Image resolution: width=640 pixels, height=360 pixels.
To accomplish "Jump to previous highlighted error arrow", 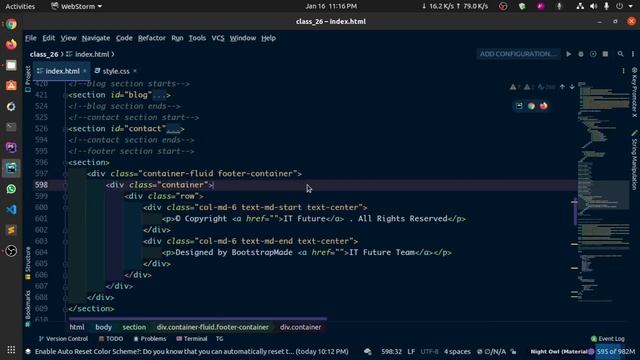I will pyautogui.click(x=562, y=87).
